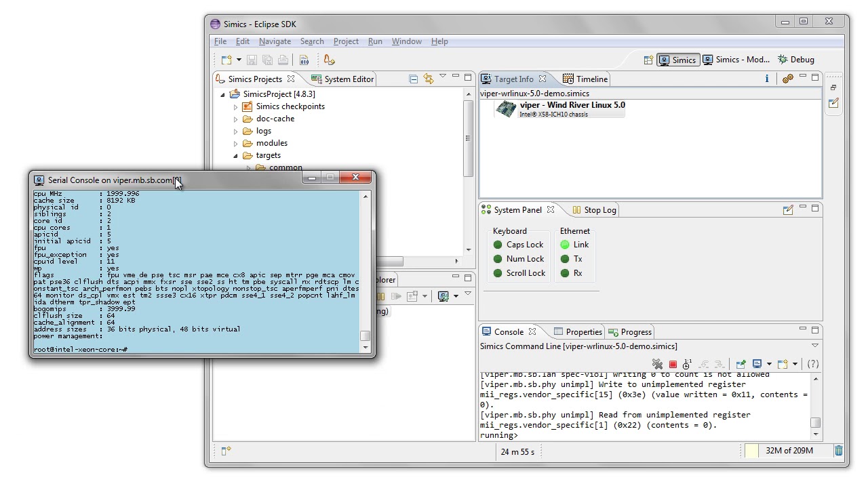Collapse the SimicsProject tree node
The width and height of the screenshot is (868, 488).
coord(222,95)
